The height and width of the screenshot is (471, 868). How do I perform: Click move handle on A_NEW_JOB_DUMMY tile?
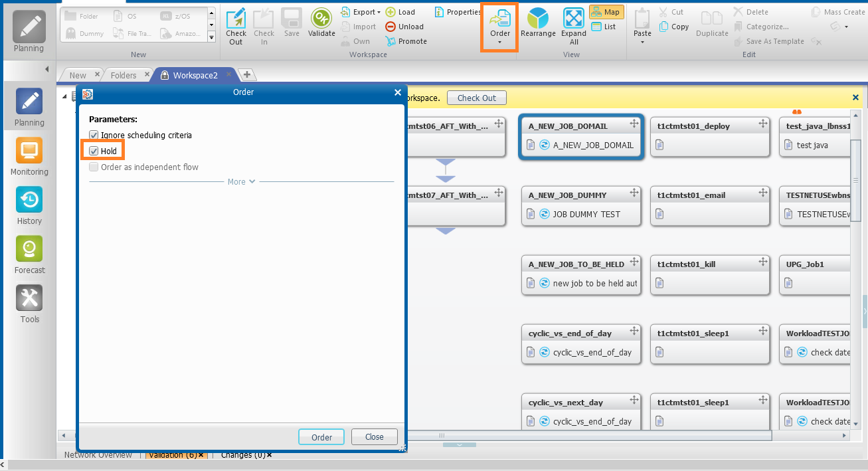pos(634,193)
